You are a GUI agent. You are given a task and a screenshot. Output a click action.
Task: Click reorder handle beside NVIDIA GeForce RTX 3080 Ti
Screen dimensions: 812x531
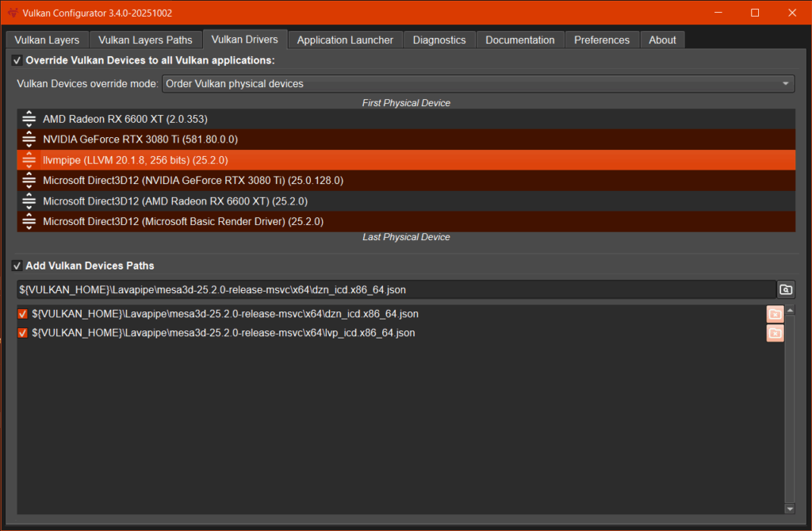(x=29, y=139)
